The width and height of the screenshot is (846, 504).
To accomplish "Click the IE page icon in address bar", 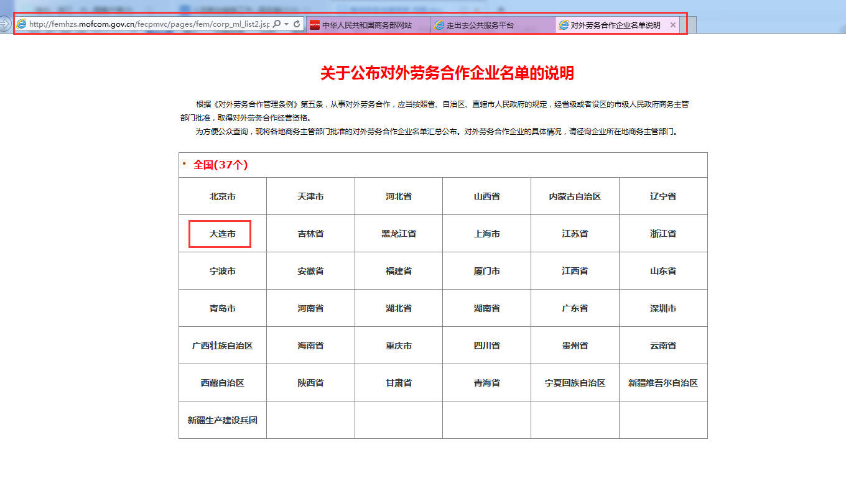I will tap(22, 24).
